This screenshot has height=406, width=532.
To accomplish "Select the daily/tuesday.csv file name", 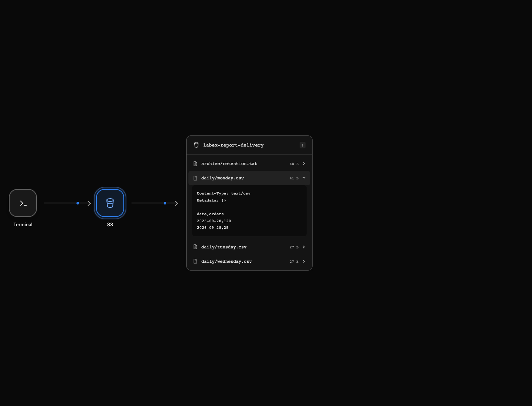I will click(x=224, y=247).
